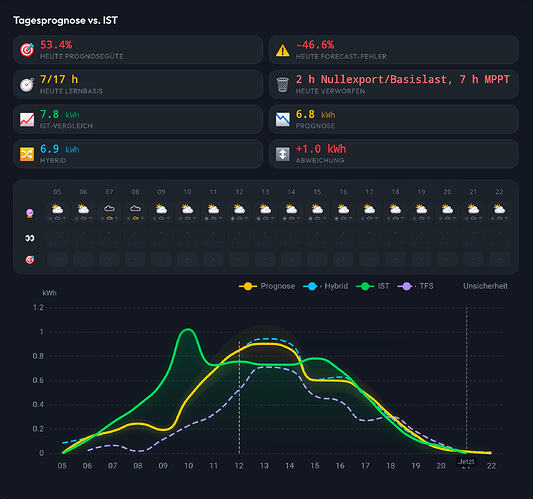Click the rising chart icon for IST-Vergleich
This screenshot has height=499, width=533.
coord(27,120)
